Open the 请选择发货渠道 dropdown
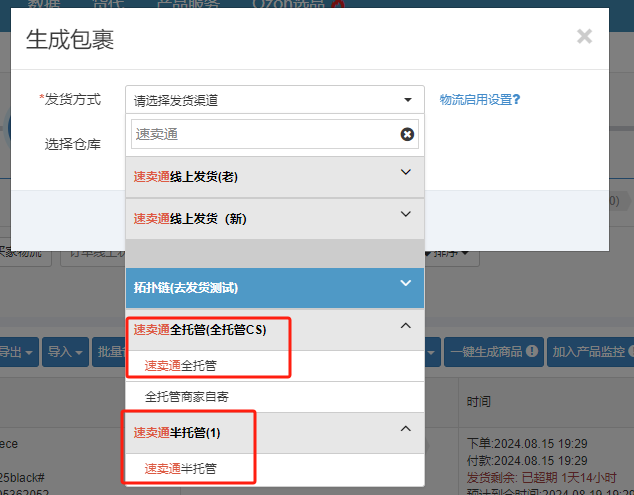634x495 pixels. point(275,99)
